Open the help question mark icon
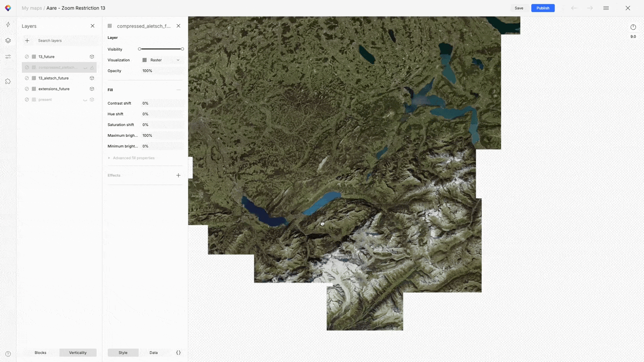 click(x=8, y=354)
